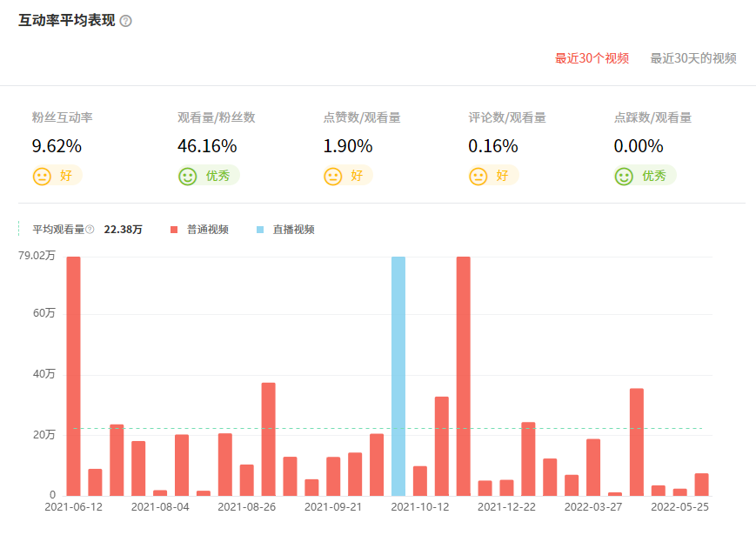Click the red 普通视频 legend color square
Viewport: 756px width, 535px height.
pos(174,230)
